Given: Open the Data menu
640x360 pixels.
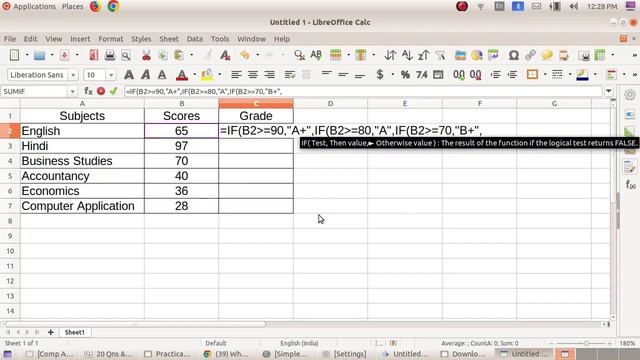Looking at the screenshot, I should [x=195, y=39].
